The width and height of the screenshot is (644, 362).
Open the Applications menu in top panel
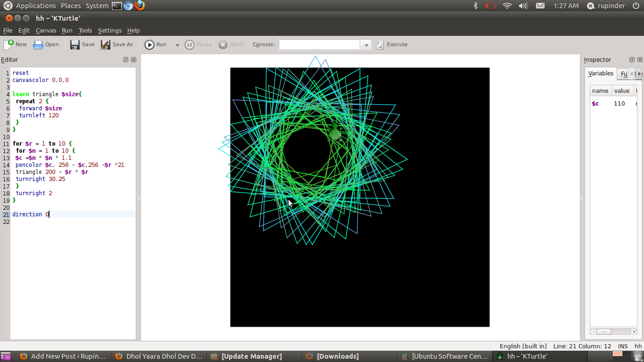(x=36, y=6)
